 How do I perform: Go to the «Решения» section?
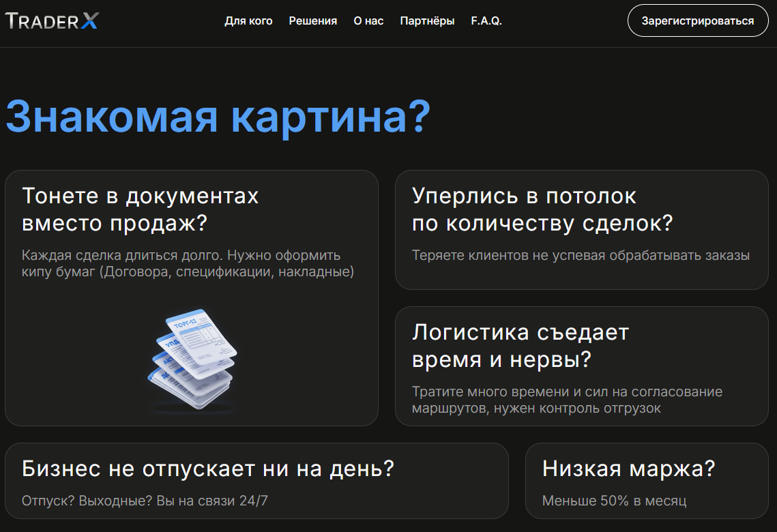(312, 21)
